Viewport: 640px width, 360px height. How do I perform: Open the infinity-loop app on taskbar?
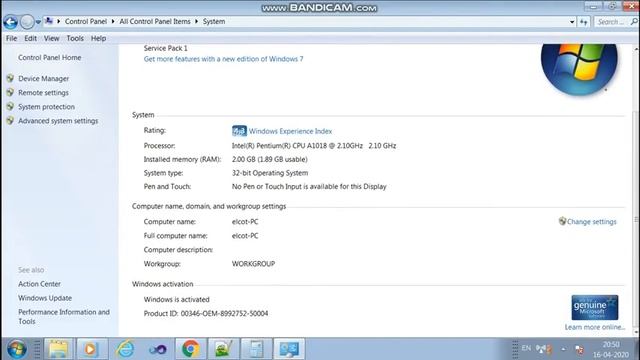(158, 349)
